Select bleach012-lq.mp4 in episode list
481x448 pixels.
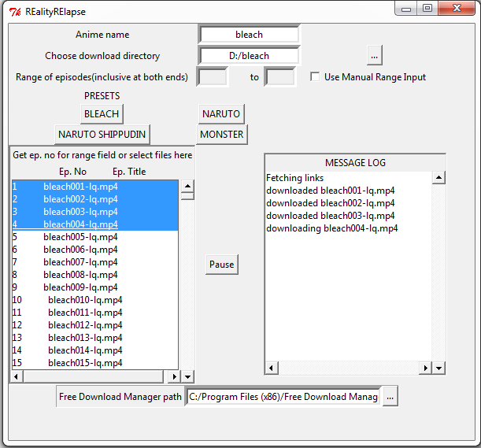tap(95, 325)
